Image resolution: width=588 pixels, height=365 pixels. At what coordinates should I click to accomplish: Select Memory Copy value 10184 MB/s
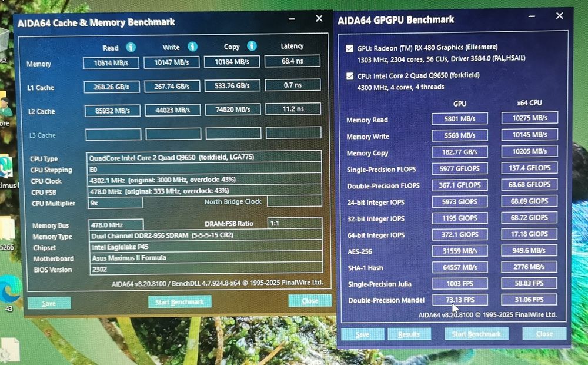pos(232,62)
